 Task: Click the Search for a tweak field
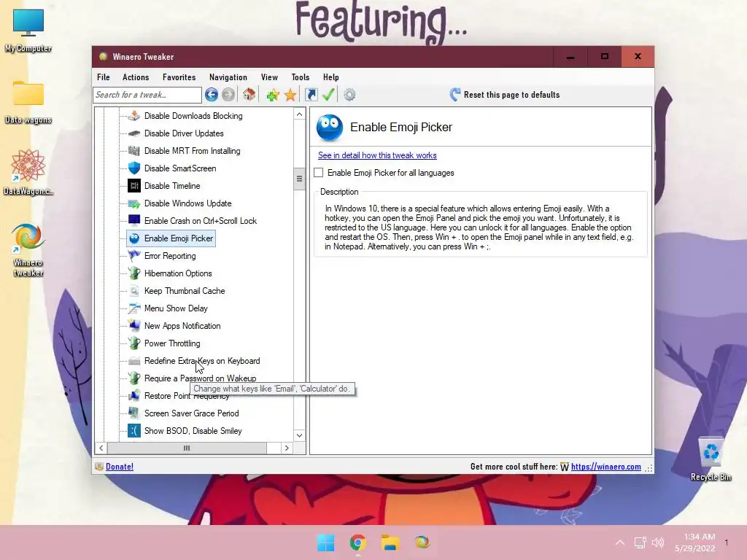[147, 95]
